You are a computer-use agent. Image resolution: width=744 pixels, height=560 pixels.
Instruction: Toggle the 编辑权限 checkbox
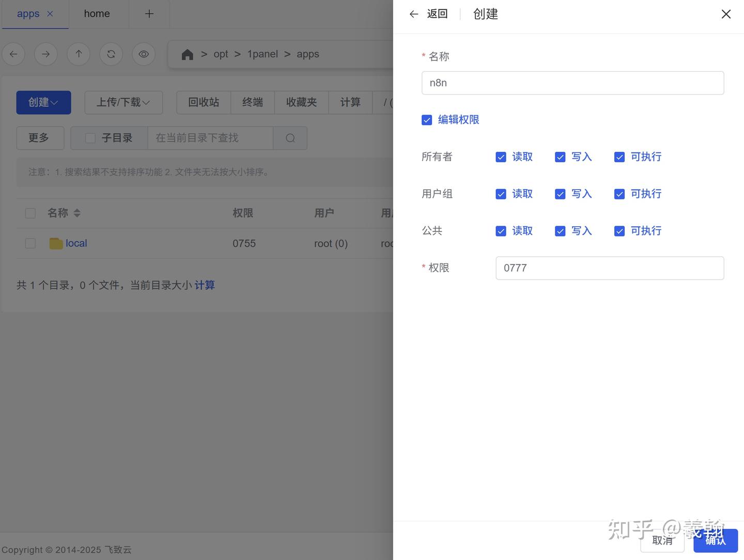click(x=427, y=119)
